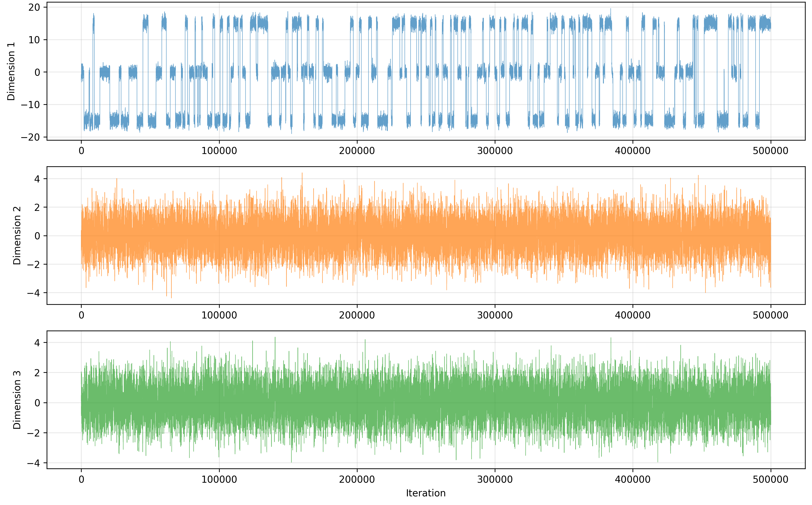Click the Iteration x-axis label
Image resolution: width=812 pixels, height=505 pixels.
pyautogui.click(x=426, y=493)
